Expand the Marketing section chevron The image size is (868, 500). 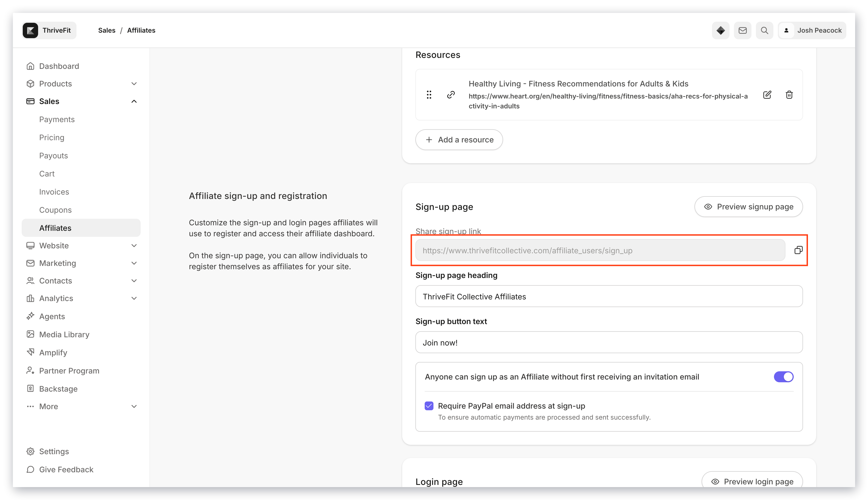pos(134,263)
